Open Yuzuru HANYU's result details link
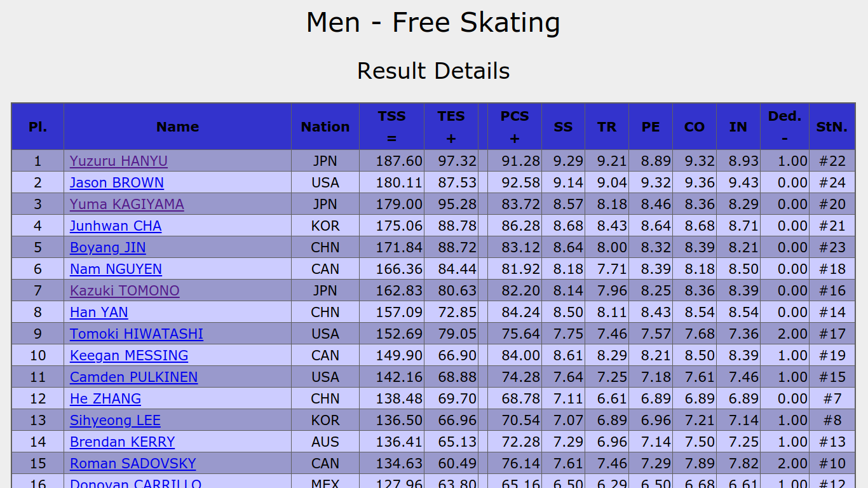Screen dimensions: 868x488 tap(119, 161)
